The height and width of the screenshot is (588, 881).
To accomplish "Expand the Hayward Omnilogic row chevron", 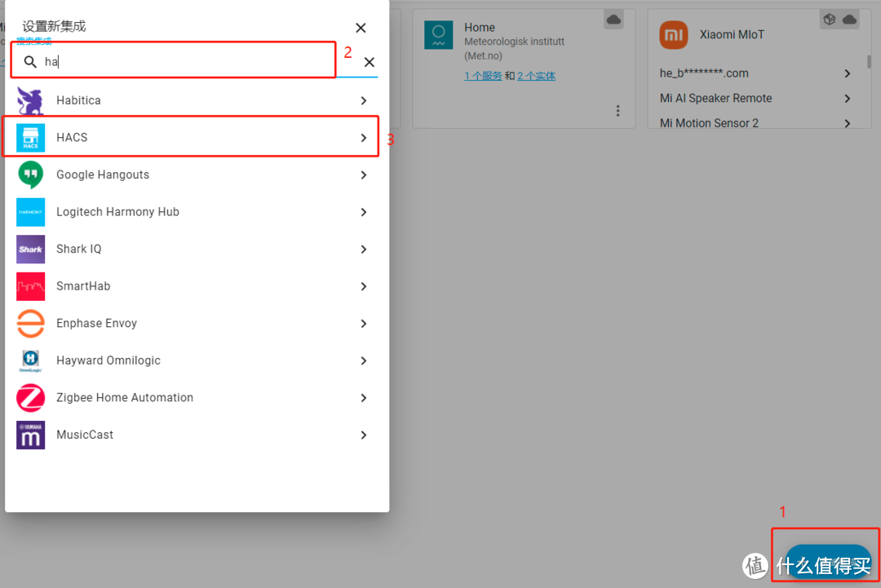I will [364, 360].
